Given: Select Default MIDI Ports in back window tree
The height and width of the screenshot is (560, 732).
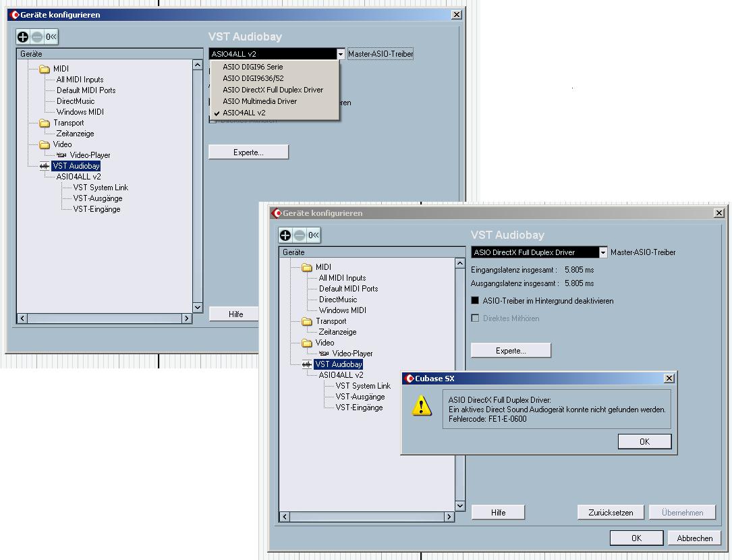Looking at the screenshot, I should [86, 90].
